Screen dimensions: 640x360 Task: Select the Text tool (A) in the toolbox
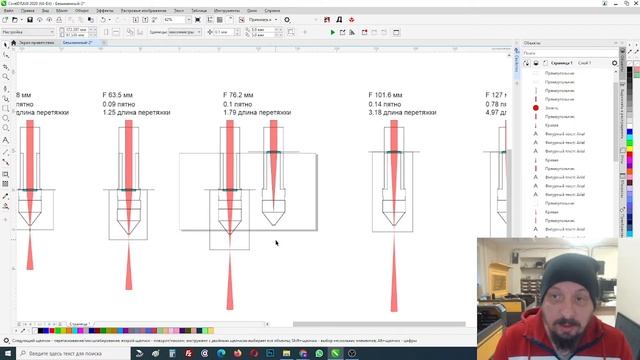click(x=6, y=140)
